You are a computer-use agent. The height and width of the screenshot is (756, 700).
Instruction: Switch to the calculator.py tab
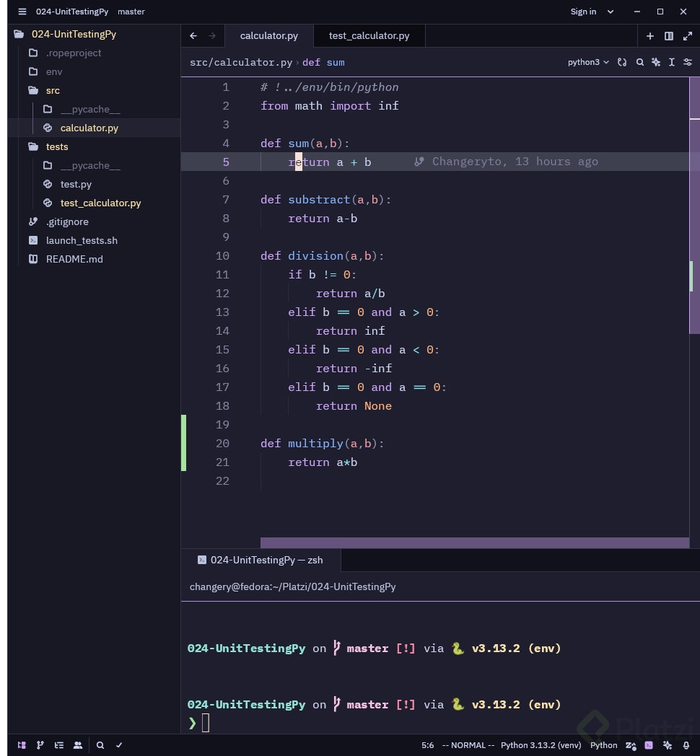[269, 35]
